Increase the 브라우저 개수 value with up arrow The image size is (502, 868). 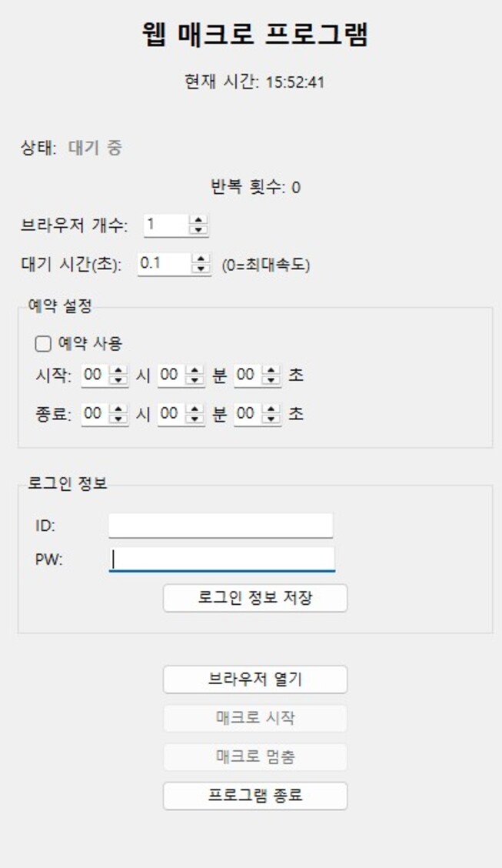point(199,222)
